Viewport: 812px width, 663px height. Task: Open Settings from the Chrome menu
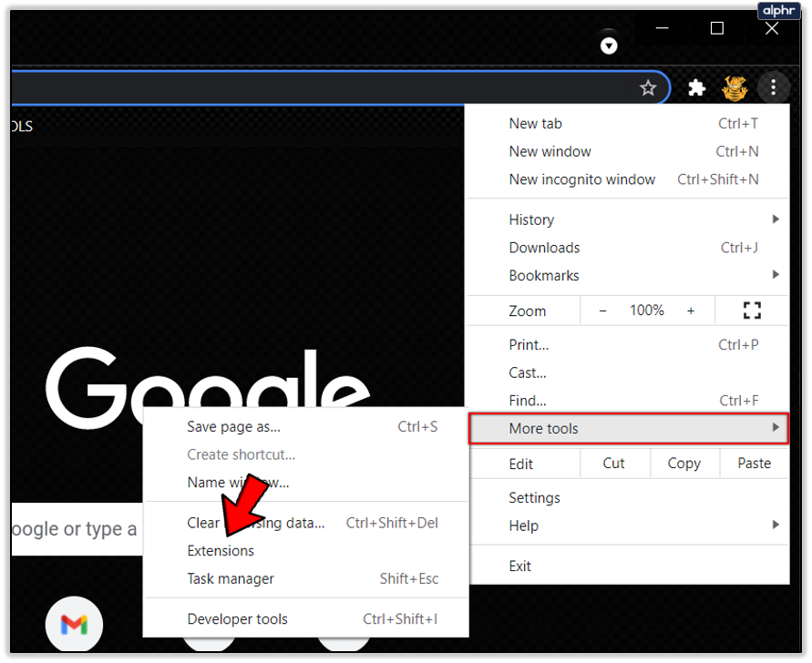coord(628,498)
